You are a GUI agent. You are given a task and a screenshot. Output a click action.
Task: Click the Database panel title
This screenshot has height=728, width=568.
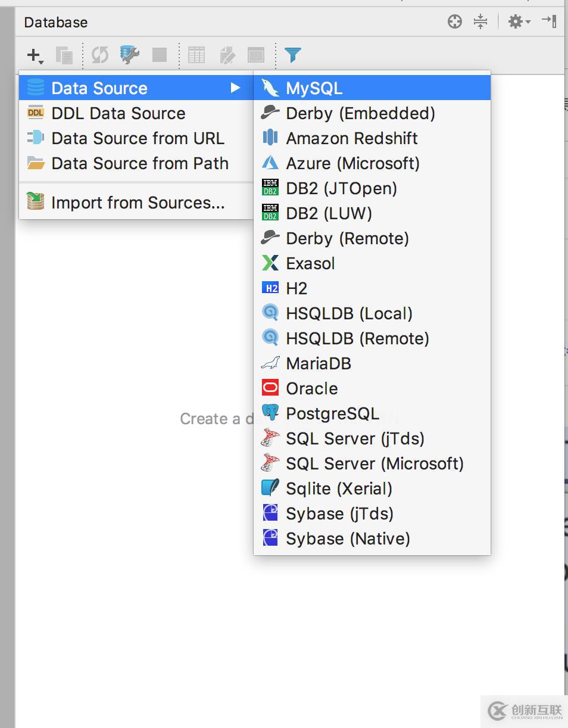pos(56,23)
